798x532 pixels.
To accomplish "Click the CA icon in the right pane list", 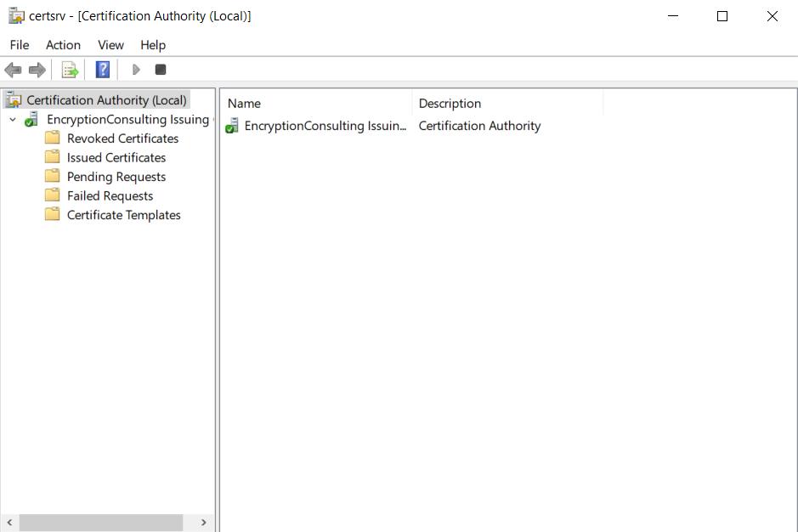I will click(232, 125).
